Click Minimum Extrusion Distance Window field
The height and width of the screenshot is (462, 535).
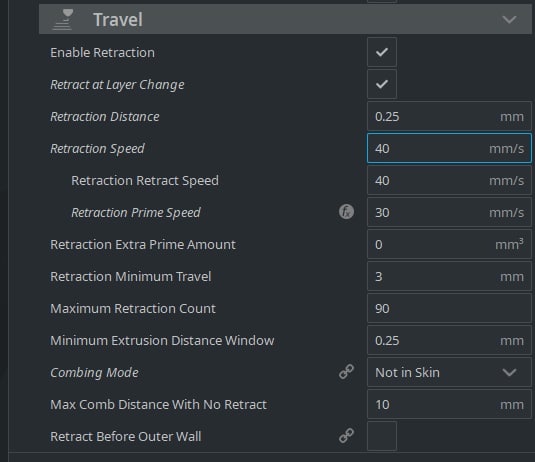coord(449,340)
